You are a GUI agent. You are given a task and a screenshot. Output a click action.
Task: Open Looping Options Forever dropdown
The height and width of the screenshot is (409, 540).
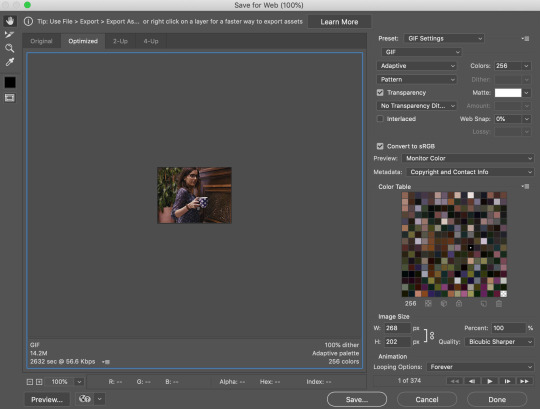[480, 367]
